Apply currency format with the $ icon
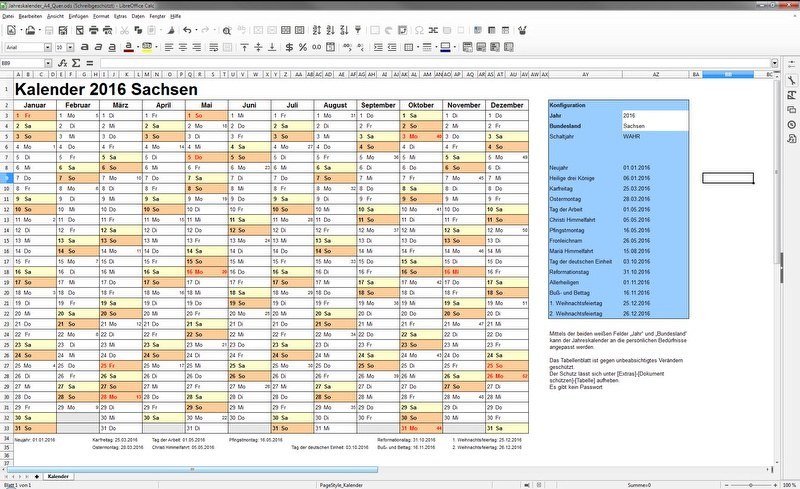Screen dimensions: 800x489 click(289, 47)
